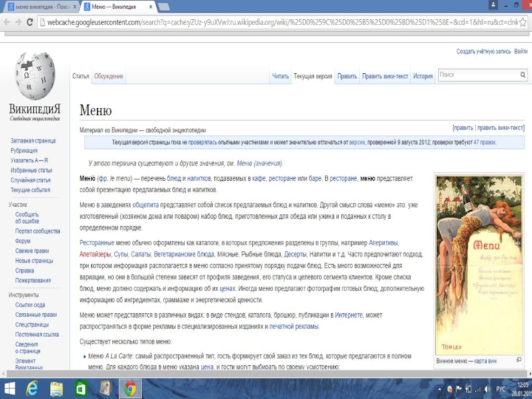
Task: Click the browser back arrow
Action: click(7, 22)
